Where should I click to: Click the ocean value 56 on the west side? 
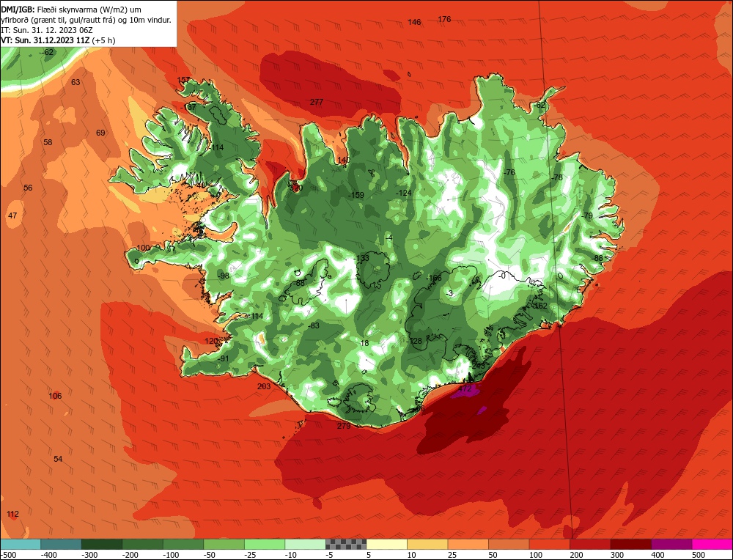tap(28, 188)
